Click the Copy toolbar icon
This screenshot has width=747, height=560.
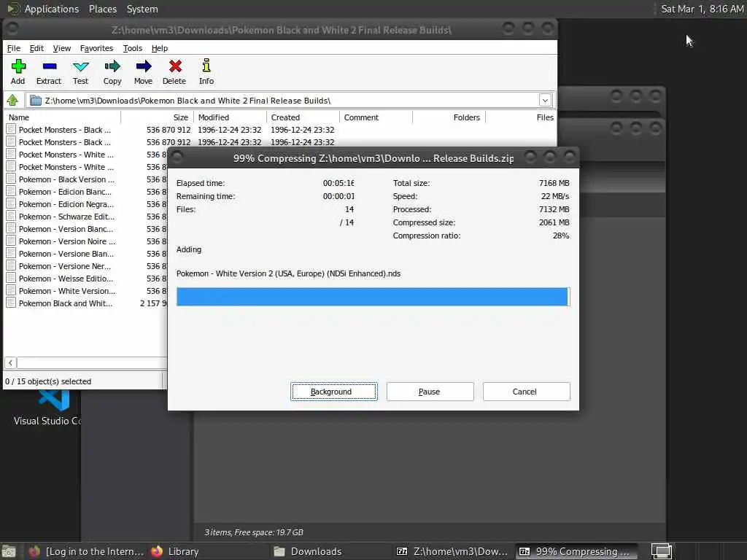pos(112,72)
